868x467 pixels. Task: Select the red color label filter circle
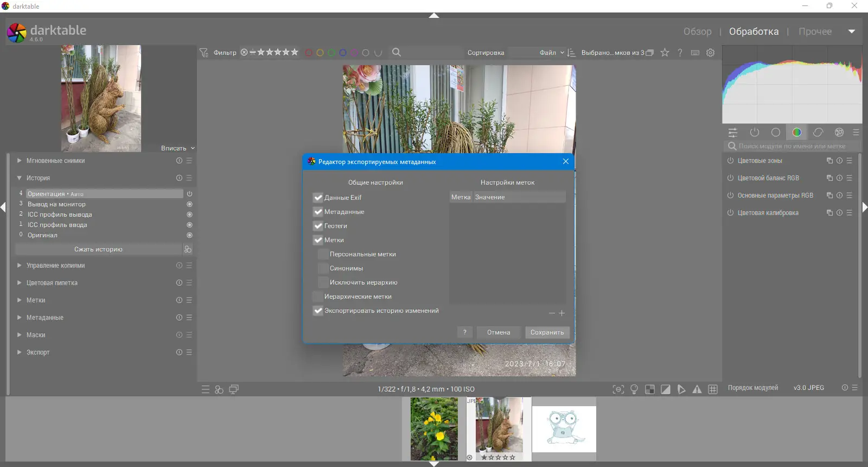(x=309, y=53)
